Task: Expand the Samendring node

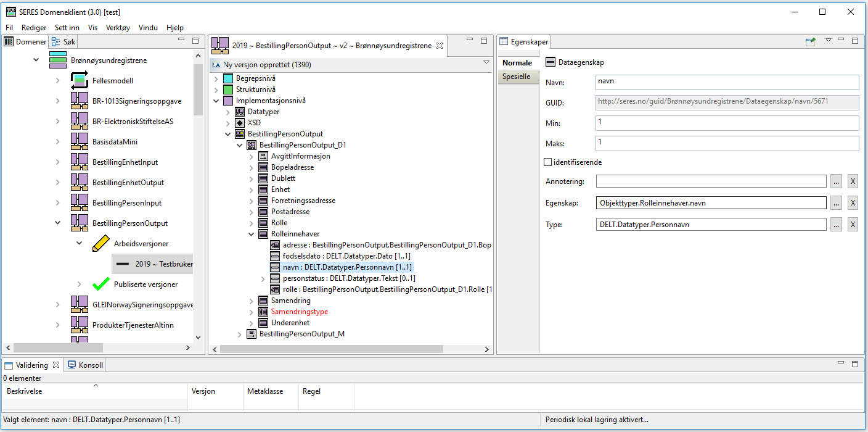Action: (252, 301)
